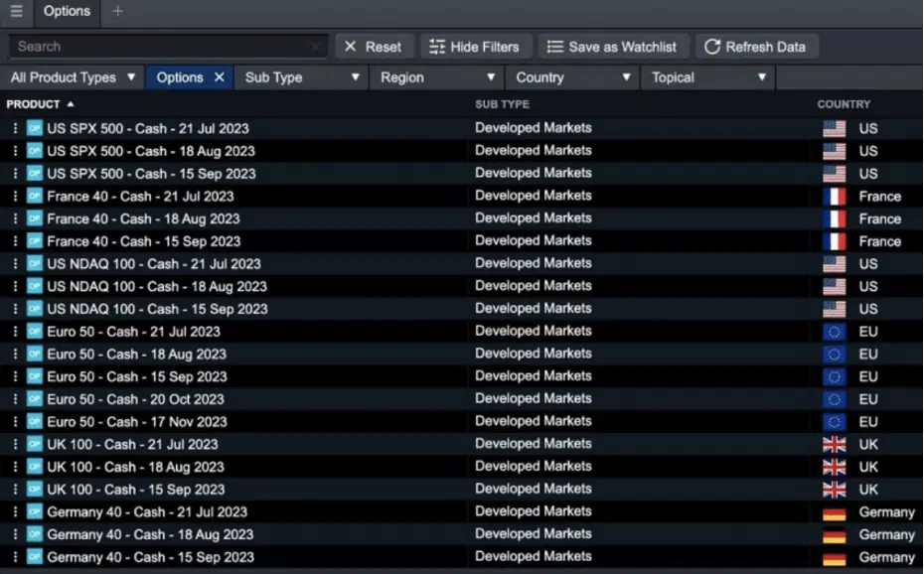Click the EU flag on Euro 50 - 17 Nov 2023 row
The height and width of the screenshot is (574, 924).
coord(835,421)
